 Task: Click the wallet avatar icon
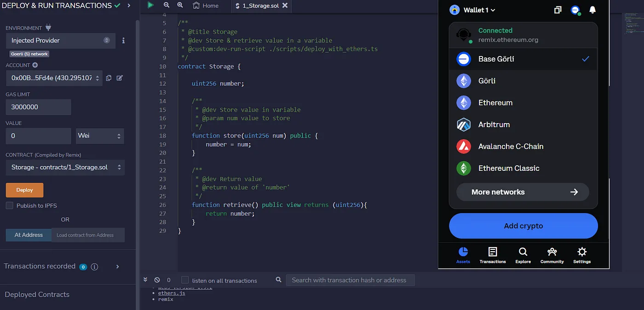pyautogui.click(x=454, y=10)
